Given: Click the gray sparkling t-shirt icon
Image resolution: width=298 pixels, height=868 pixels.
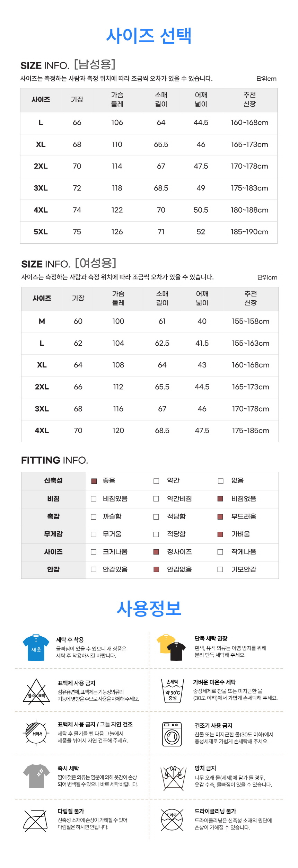Looking at the screenshot, I should click(x=36, y=776).
